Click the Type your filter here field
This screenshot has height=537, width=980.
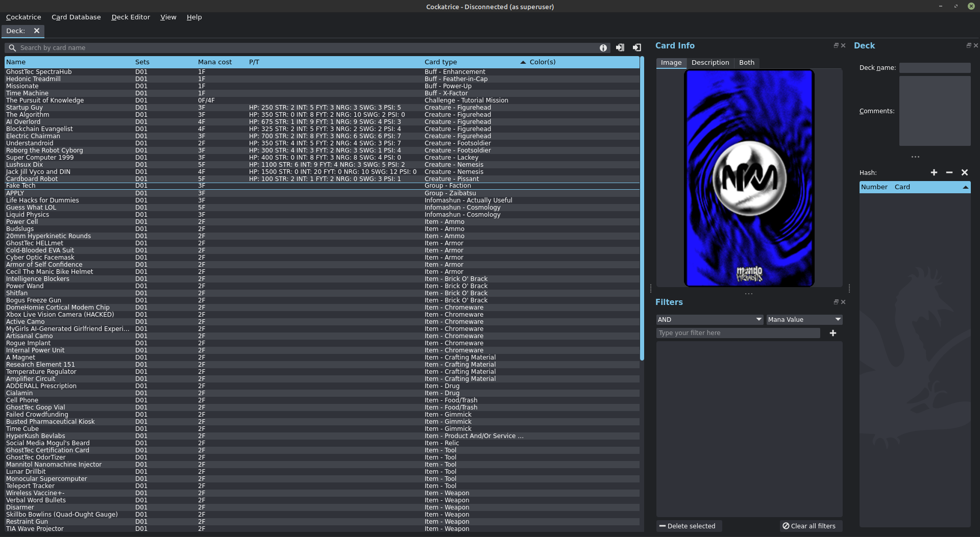738,333
